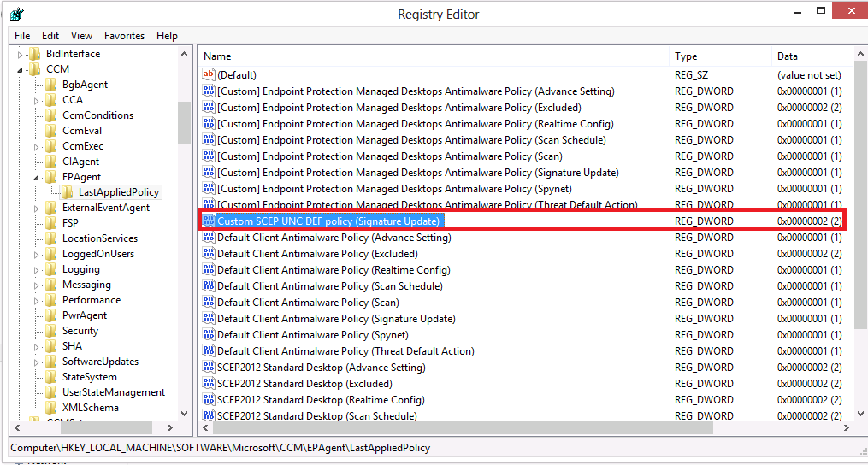Collapse the EPAgent tree node
Screen dimensions: 868x465
click(x=37, y=178)
